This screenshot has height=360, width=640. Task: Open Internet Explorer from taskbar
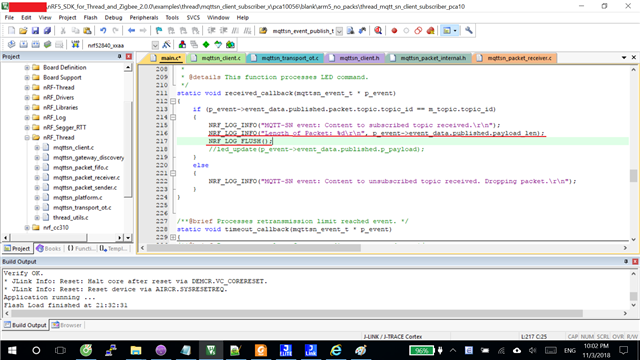(336, 350)
